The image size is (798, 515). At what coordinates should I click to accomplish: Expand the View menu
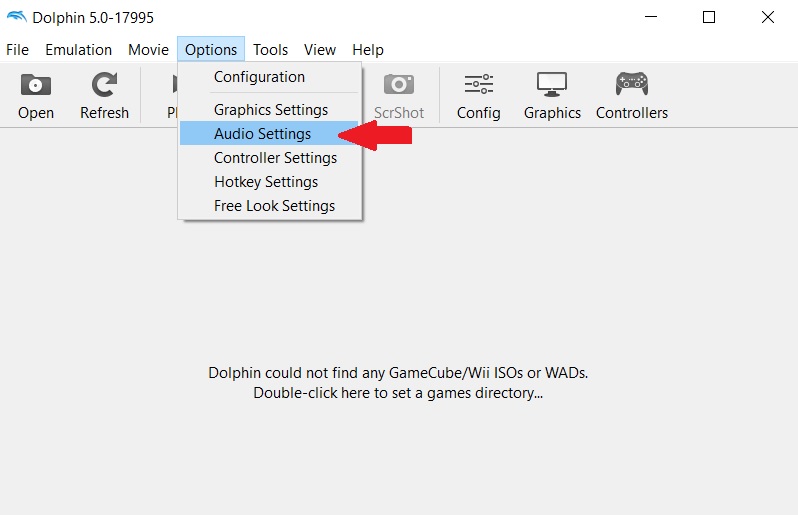(320, 50)
